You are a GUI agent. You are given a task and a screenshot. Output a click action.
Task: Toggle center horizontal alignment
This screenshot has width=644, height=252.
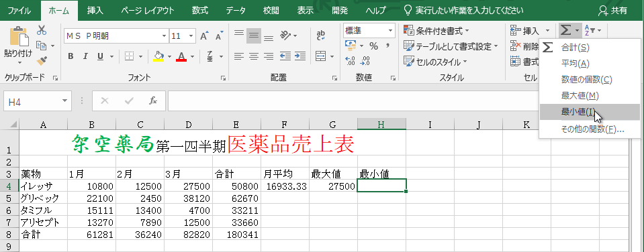pos(253,56)
